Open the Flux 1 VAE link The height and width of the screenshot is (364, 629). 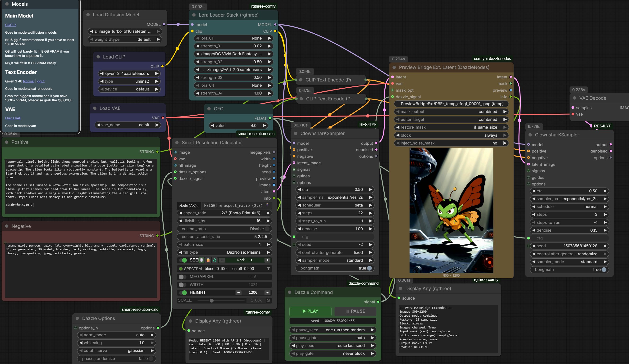pos(13,118)
